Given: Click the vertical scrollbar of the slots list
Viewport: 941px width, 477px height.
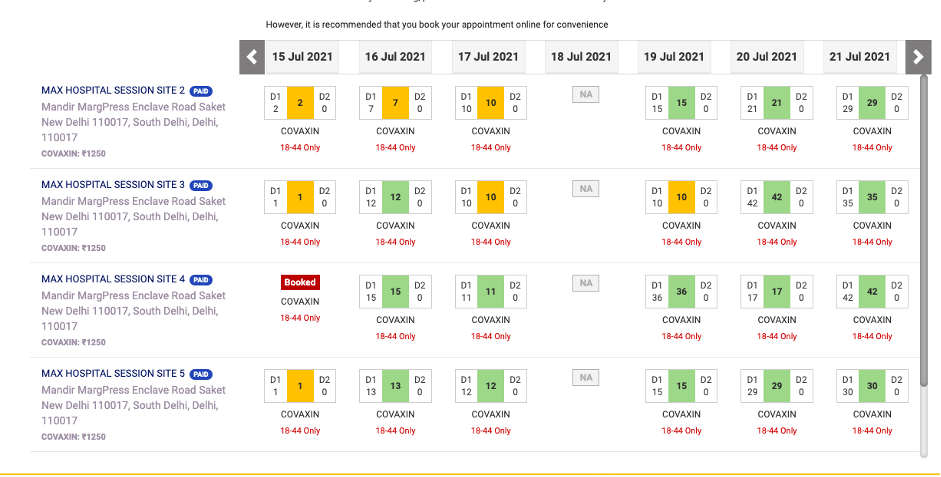Looking at the screenshot, I should [x=926, y=260].
